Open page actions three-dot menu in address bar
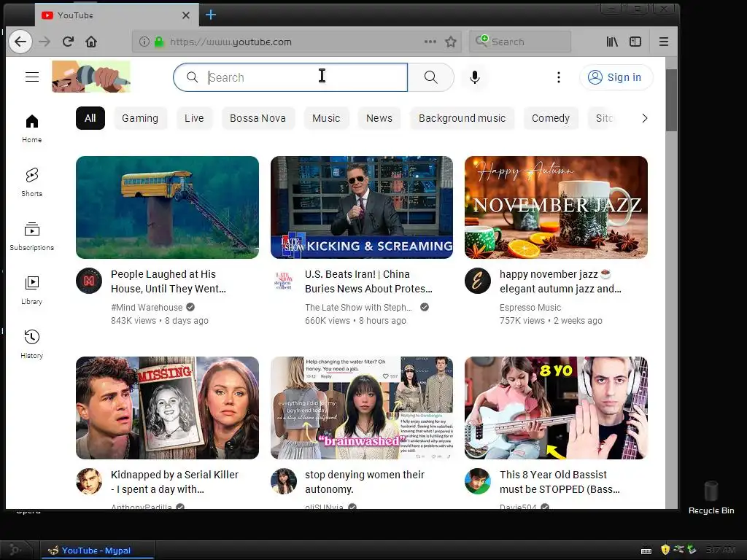 point(430,42)
